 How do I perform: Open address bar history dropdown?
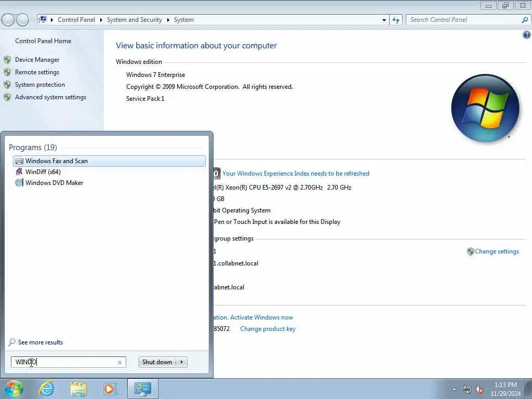pos(384,20)
